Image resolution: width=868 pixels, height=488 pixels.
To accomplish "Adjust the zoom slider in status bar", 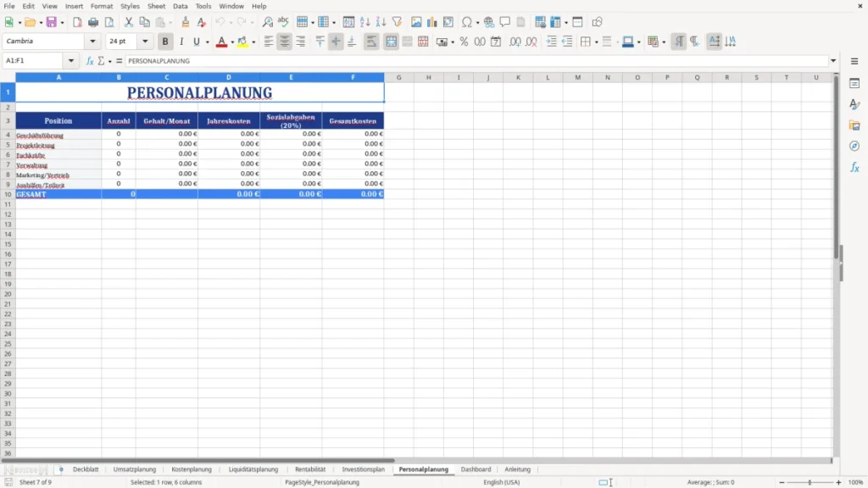I will (810, 482).
